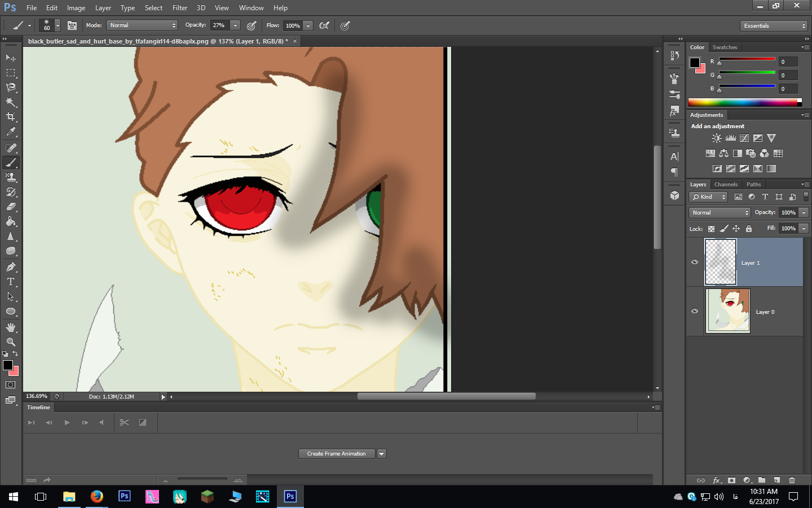Select the Hand tool
This screenshot has width=812, height=508.
(x=11, y=327)
